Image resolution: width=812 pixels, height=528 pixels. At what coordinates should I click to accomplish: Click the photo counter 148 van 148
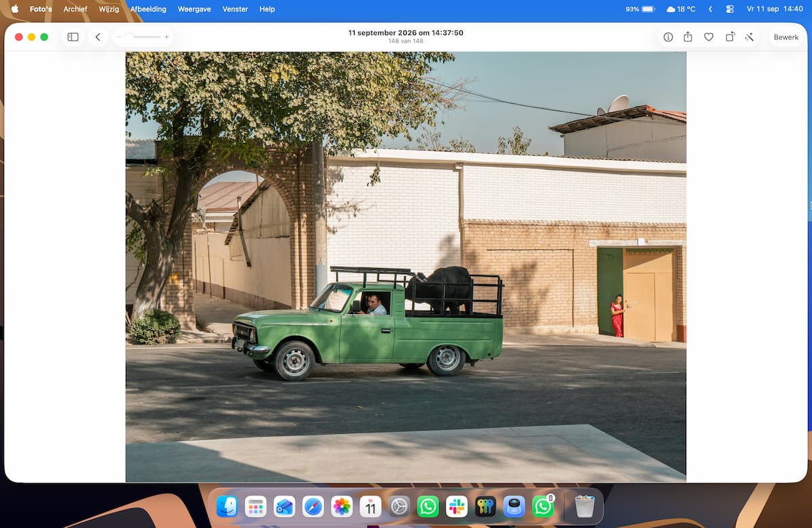coord(406,41)
